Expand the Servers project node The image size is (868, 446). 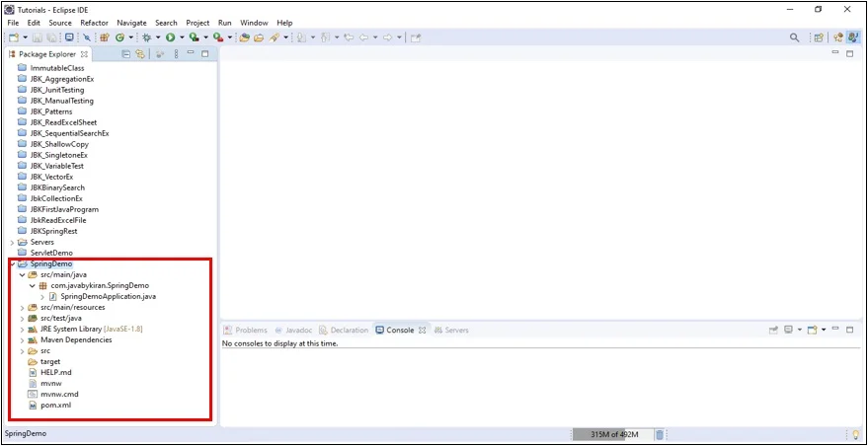tap(12, 243)
